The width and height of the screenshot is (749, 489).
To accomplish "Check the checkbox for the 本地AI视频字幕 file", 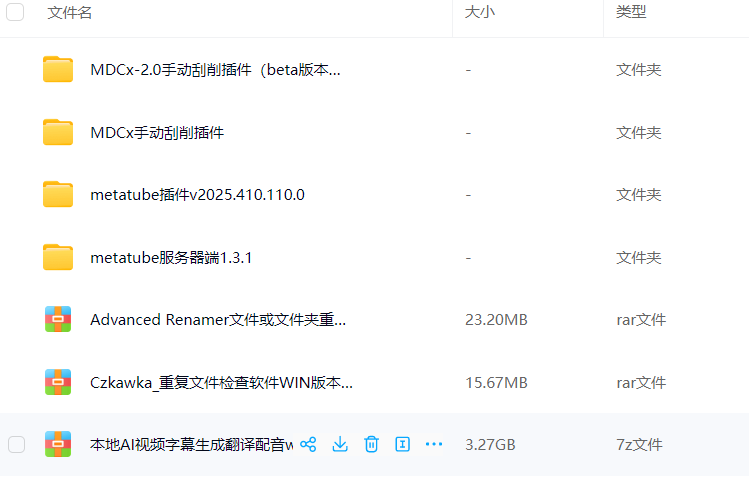I will [x=16, y=444].
